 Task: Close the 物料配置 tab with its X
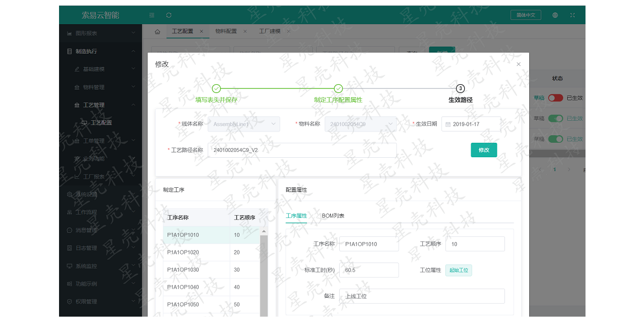[x=245, y=31]
